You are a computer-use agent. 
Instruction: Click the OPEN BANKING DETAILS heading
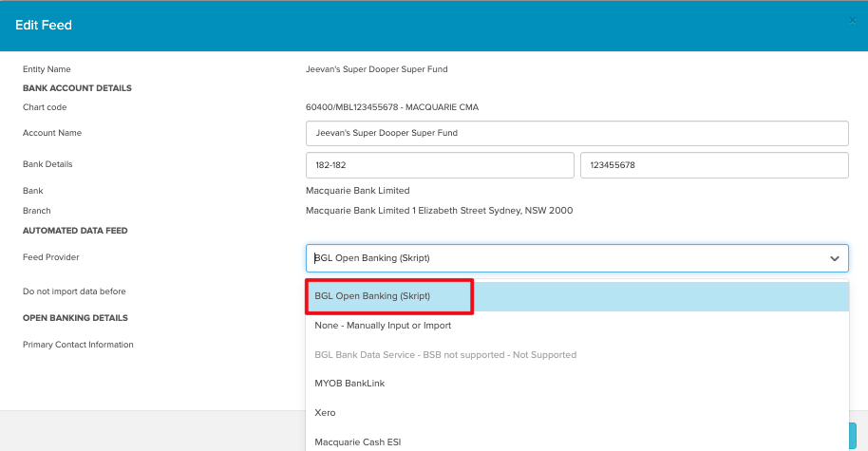point(75,318)
